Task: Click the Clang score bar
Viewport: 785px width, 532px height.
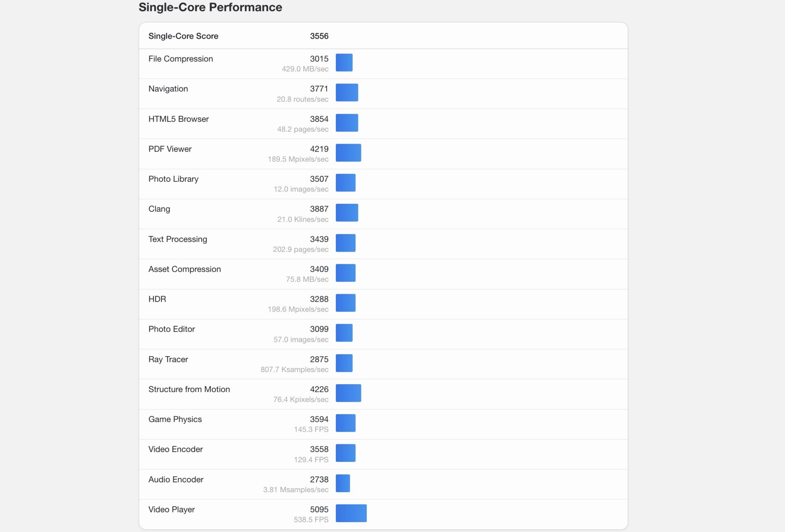Action: tap(347, 213)
